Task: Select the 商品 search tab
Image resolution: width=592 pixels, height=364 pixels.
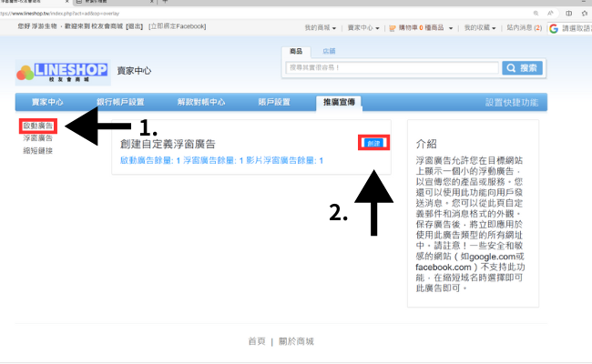Action: point(296,51)
